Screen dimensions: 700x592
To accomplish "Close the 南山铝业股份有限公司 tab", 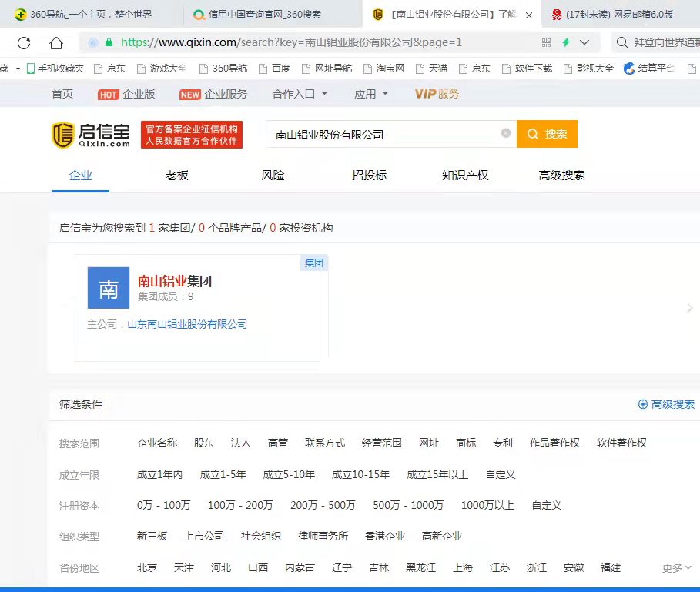I will pos(529,15).
